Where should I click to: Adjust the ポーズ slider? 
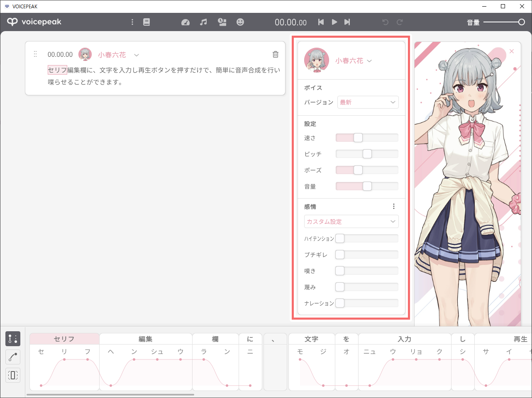pyautogui.click(x=367, y=170)
